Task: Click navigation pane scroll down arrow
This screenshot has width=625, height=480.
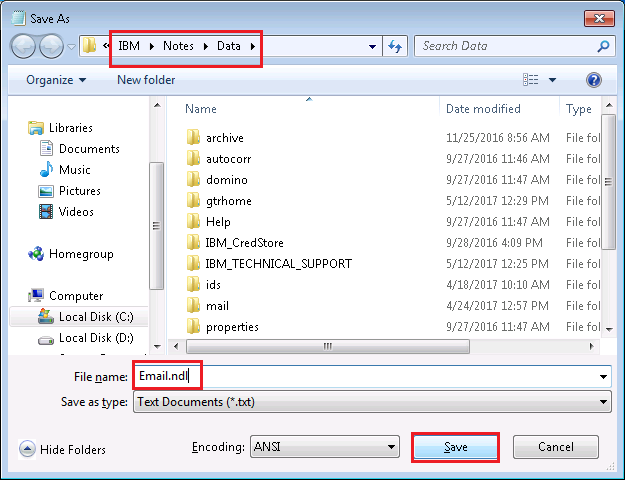Action: click(x=157, y=346)
